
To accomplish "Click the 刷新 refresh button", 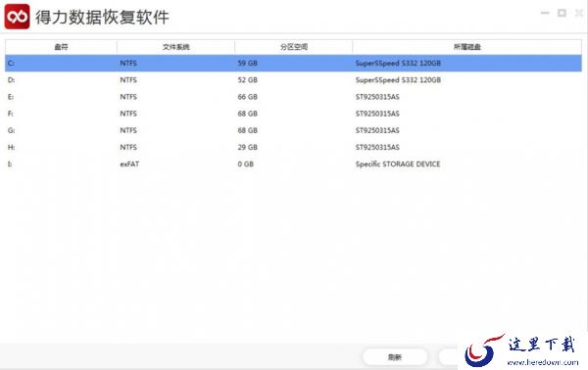I will (395, 357).
